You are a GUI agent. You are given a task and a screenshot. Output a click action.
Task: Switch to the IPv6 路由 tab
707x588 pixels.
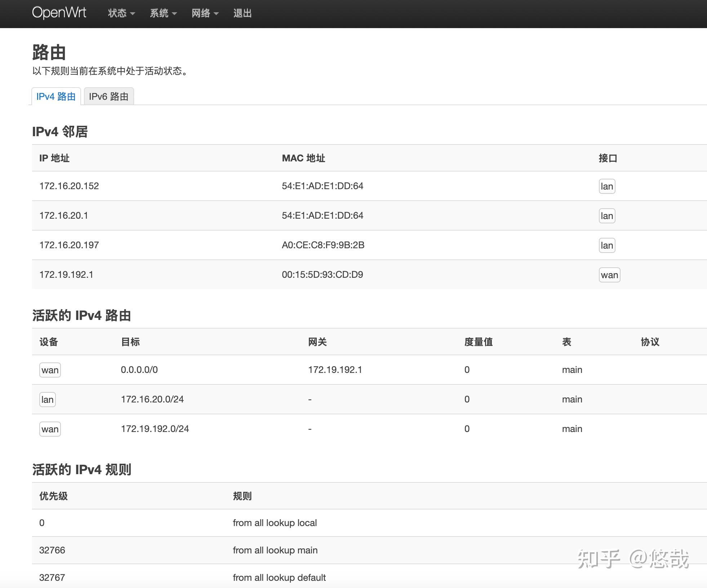pyautogui.click(x=108, y=96)
